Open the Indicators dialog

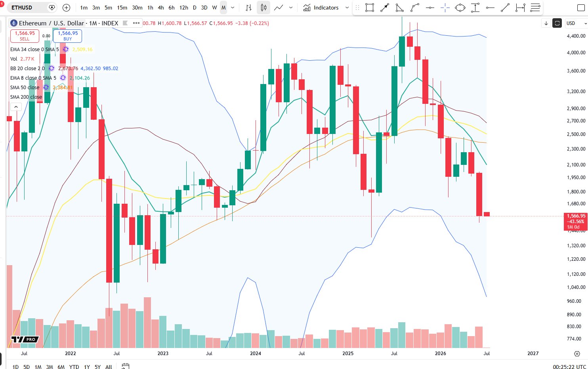(321, 8)
